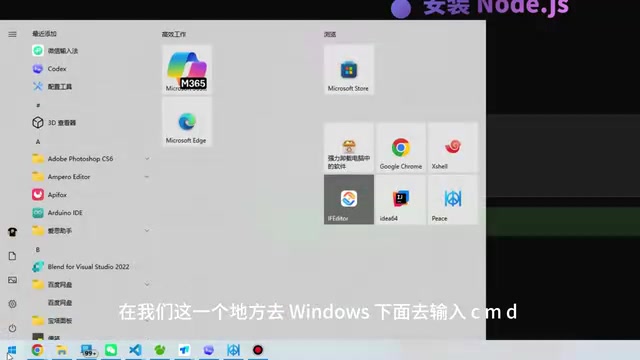
Task: Open the software uninstaller tile beside Google Chrome
Action: click(x=349, y=147)
